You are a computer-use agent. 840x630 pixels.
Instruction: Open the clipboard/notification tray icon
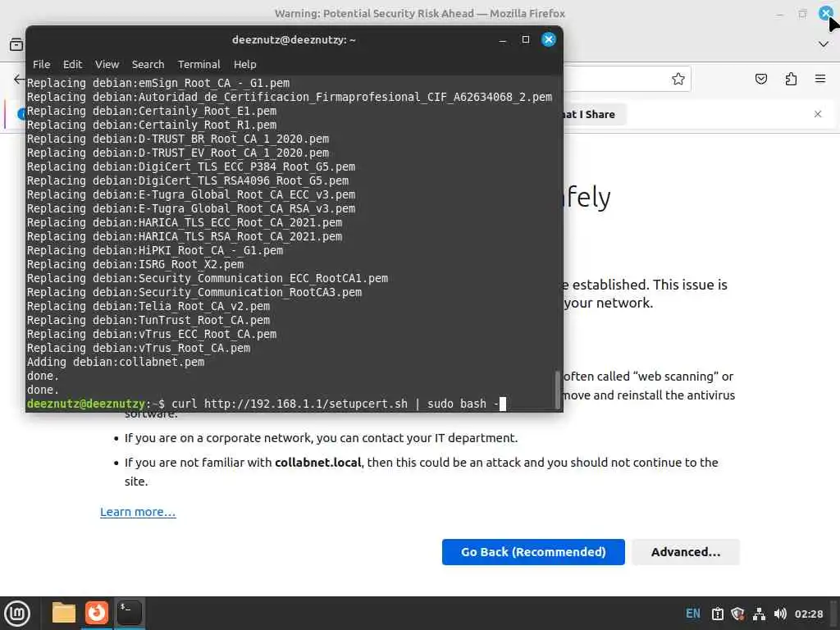tap(717, 614)
